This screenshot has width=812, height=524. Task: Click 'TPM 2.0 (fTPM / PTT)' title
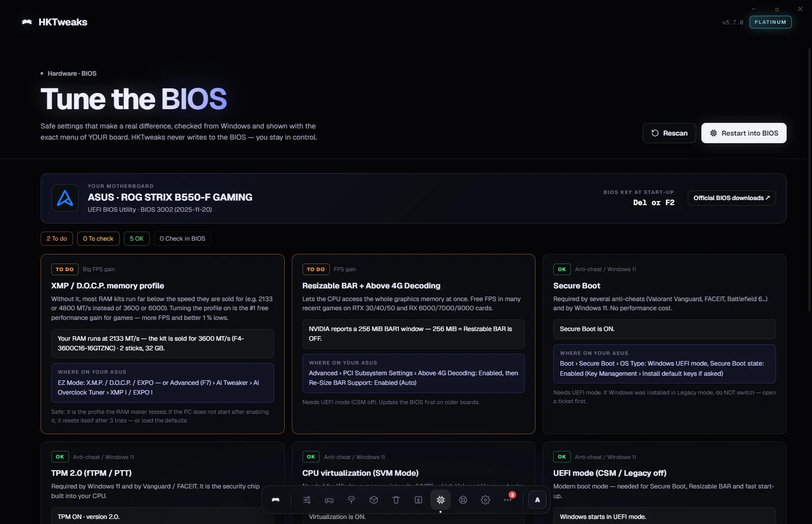click(91, 473)
